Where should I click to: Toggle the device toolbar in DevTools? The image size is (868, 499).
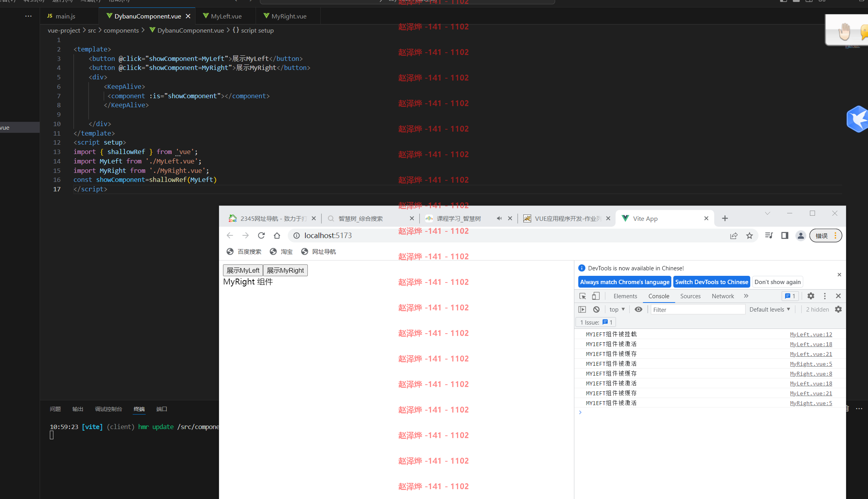(596, 296)
